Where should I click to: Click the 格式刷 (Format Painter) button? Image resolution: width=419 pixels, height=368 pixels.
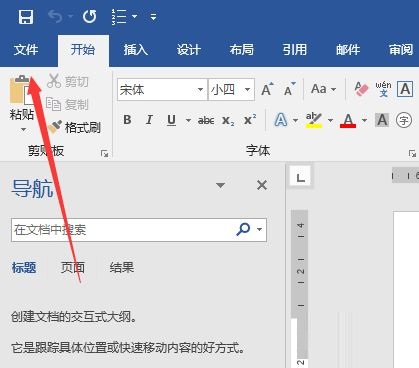74,127
